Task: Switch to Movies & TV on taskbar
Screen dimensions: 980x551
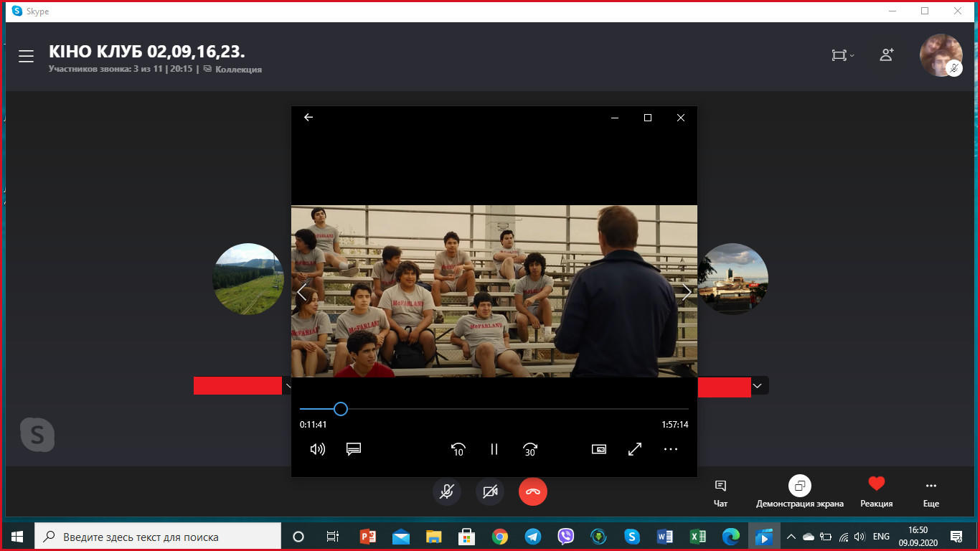Action: pyautogui.click(x=764, y=536)
